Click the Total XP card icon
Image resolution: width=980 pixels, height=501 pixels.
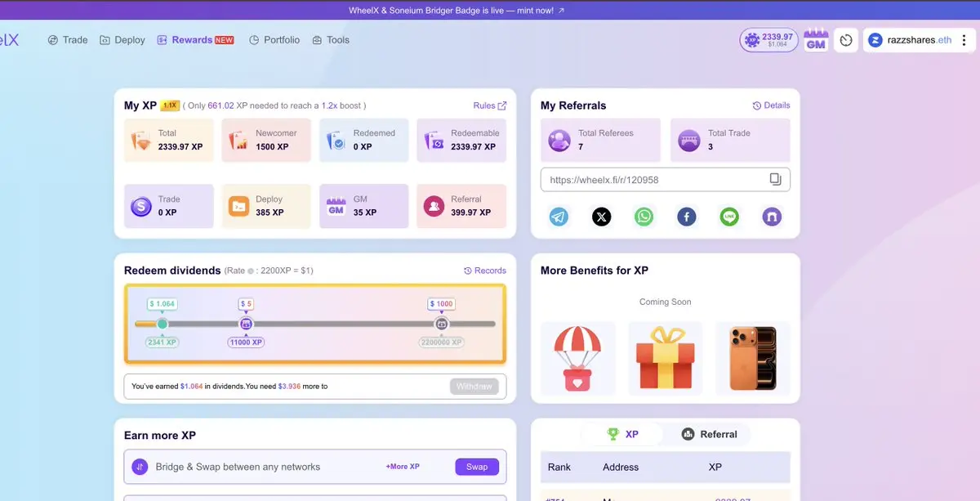pos(141,140)
